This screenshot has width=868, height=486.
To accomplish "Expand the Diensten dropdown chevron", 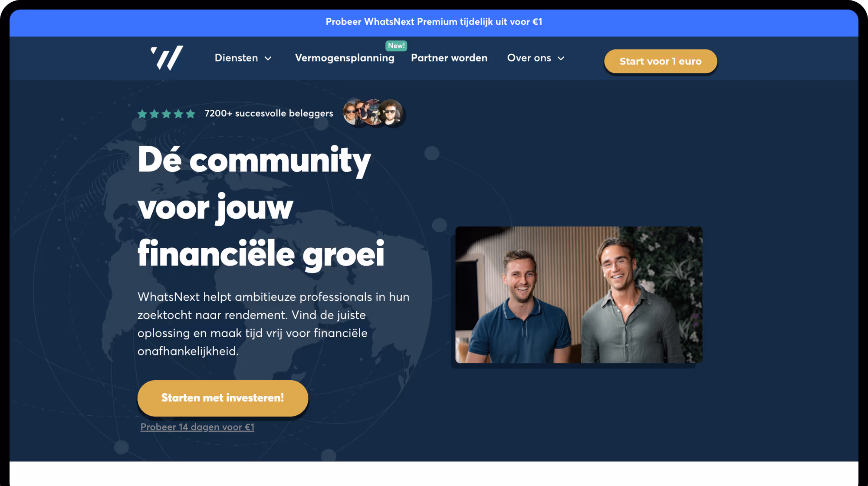I will click(x=268, y=59).
